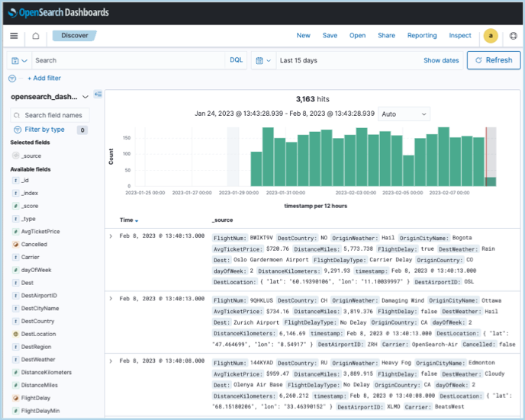525x420 pixels.
Task: Click the AvgTicketPrice number type icon
Action: click(15, 232)
